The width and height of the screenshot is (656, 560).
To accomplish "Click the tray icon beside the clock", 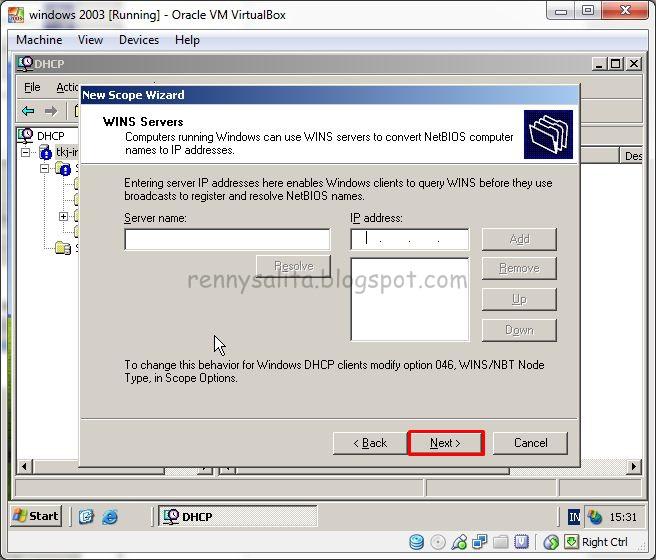I will pos(594,517).
